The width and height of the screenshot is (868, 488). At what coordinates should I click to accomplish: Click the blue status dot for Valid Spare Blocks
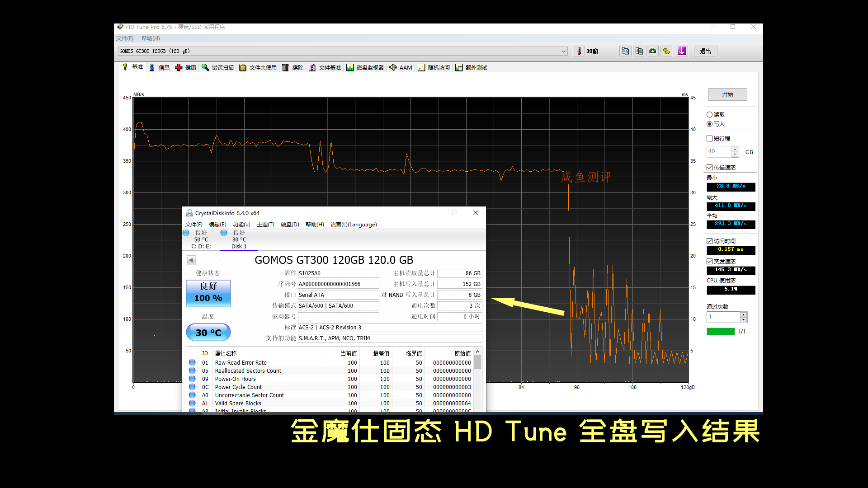click(x=192, y=403)
